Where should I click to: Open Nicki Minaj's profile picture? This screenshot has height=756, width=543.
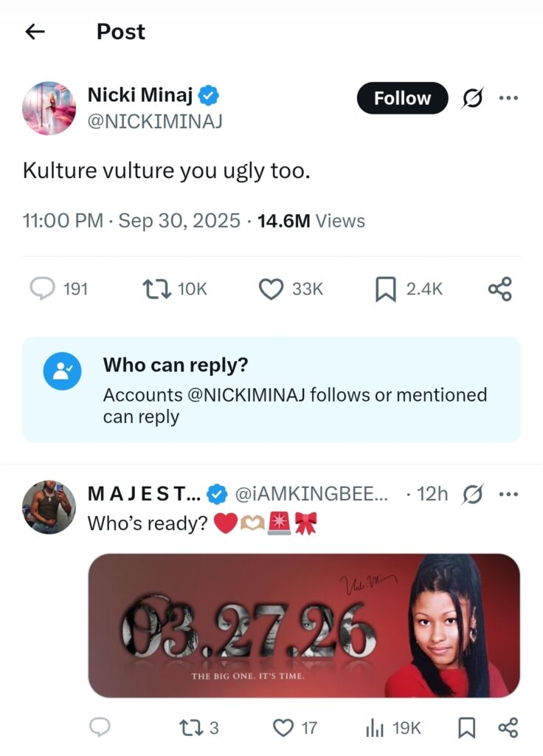(49, 109)
